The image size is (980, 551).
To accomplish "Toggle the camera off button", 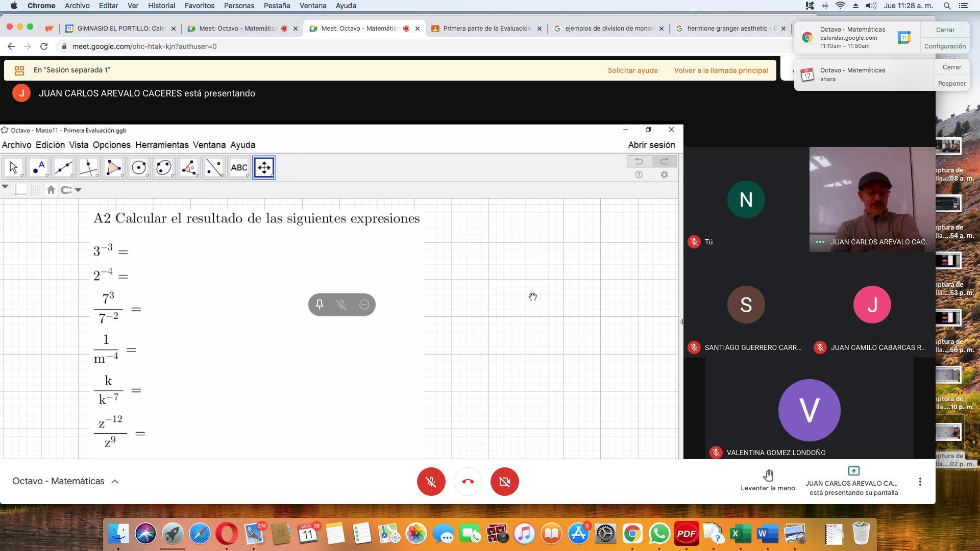I will [504, 482].
